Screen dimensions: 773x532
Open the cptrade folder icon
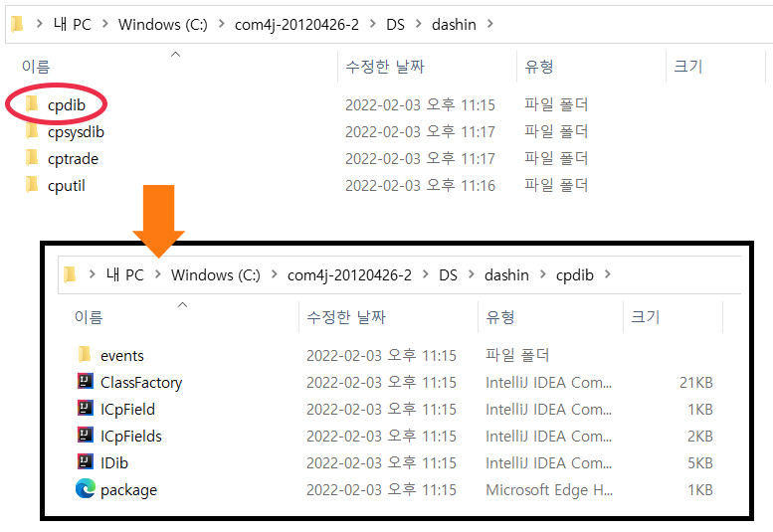coord(32,158)
